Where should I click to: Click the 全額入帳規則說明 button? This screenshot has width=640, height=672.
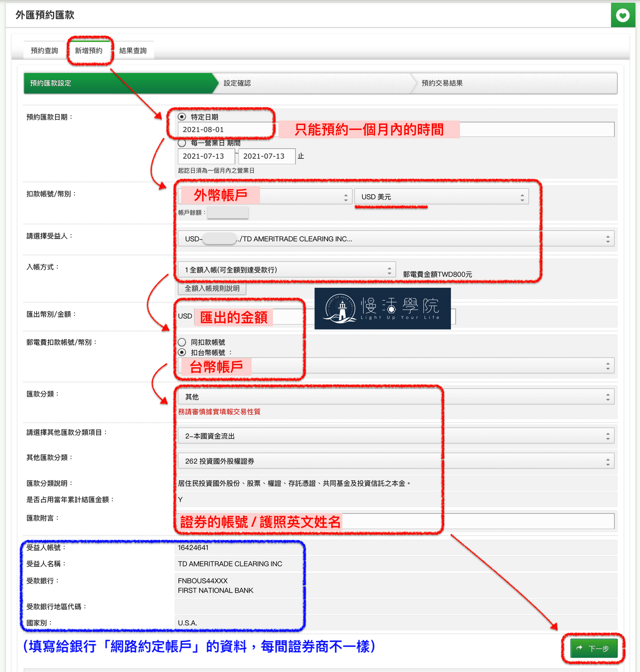tap(212, 289)
